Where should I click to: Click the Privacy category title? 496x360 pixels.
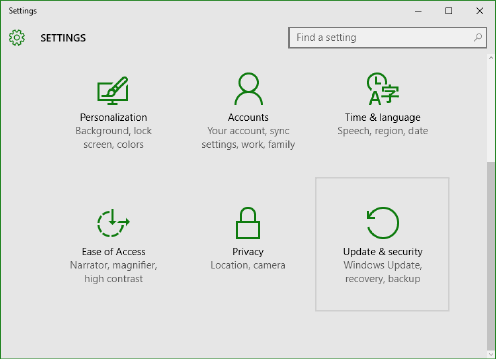pos(248,252)
